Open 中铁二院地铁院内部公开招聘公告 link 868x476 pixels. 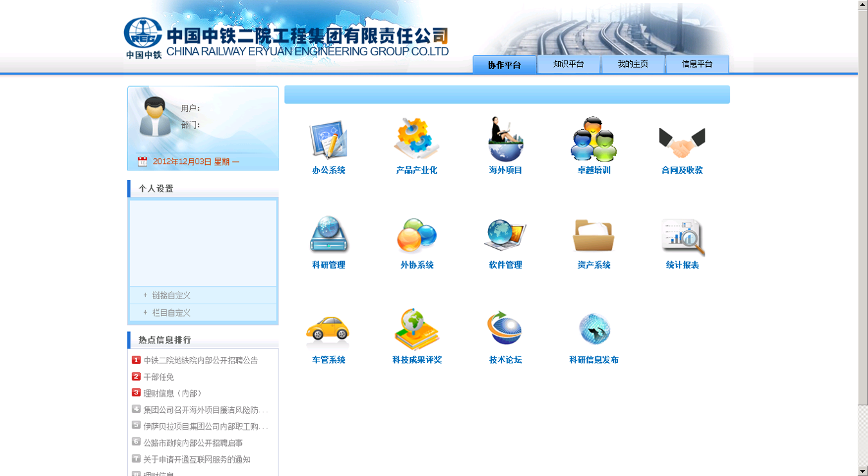(x=201, y=360)
